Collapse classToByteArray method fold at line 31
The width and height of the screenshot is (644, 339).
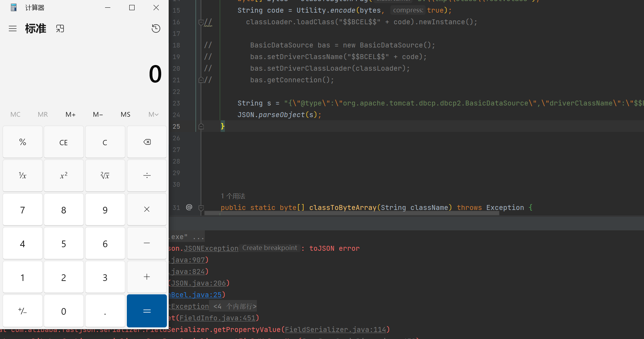tap(201, 208)
